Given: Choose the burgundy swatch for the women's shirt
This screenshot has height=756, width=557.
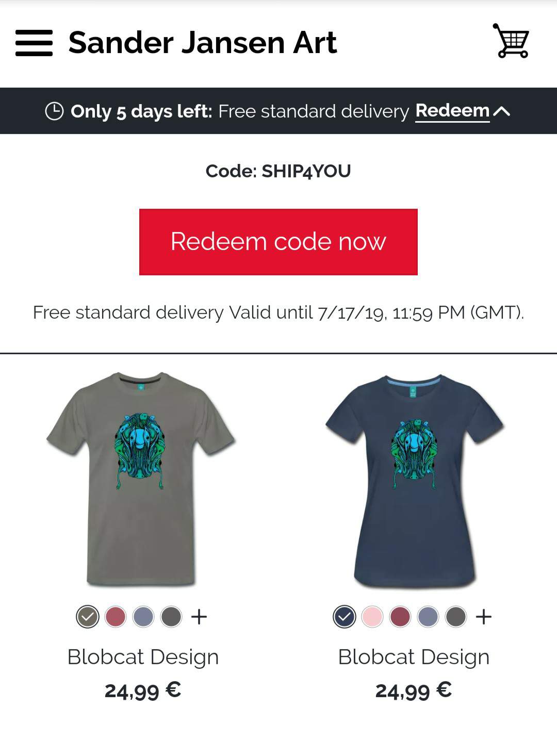Looking at the screenshot, I should (x=400, y=616).
